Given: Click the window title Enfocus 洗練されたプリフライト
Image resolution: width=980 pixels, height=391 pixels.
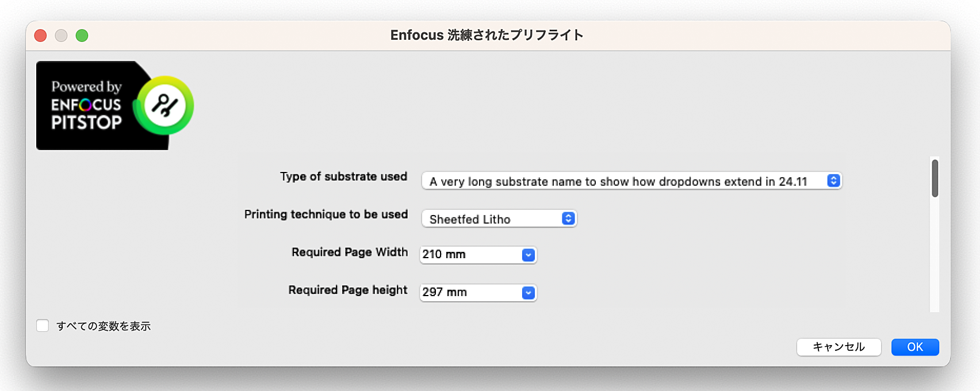Looking at the screenshot, I should pyautogui.click(x=487, y=35).
